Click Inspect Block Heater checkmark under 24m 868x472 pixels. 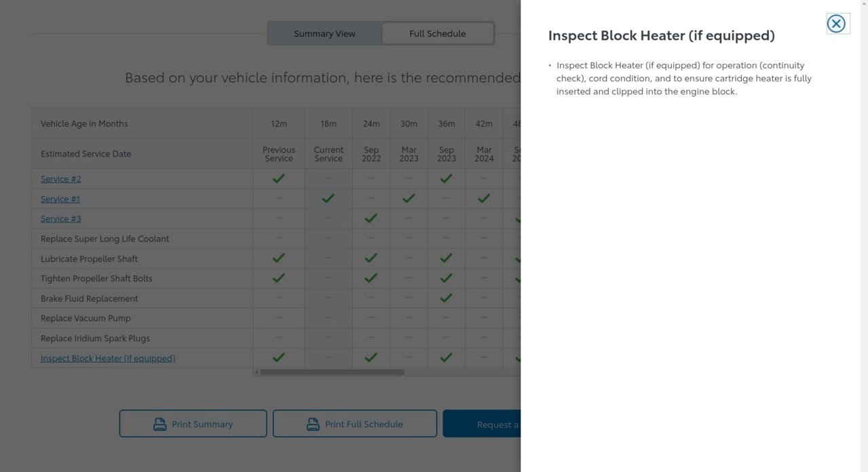(371, 357)
